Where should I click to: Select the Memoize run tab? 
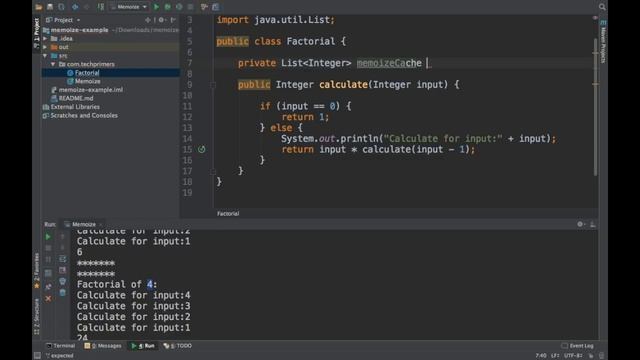click(x=84, y=224)
